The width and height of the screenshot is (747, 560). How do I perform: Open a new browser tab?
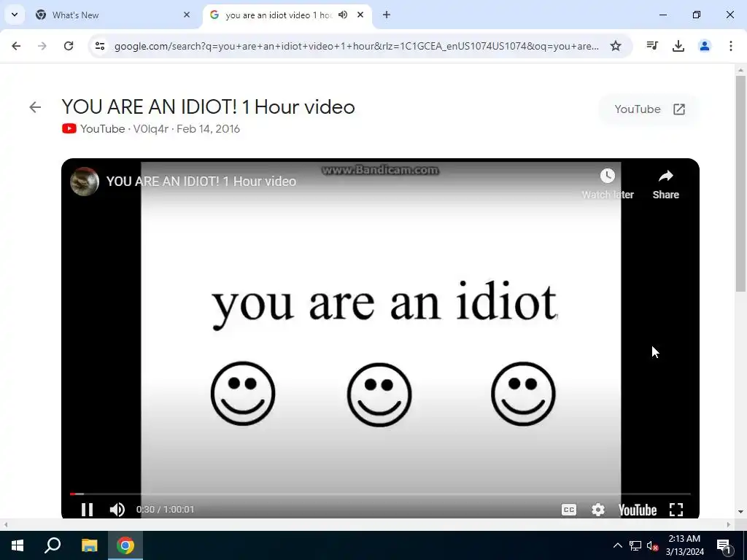point(387,15)
